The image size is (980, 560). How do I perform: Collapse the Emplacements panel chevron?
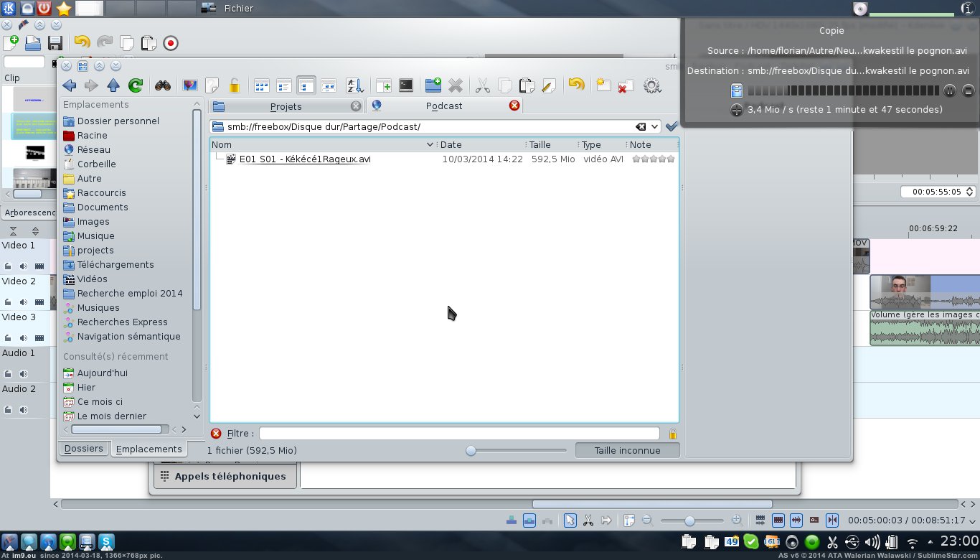point(197,105)
